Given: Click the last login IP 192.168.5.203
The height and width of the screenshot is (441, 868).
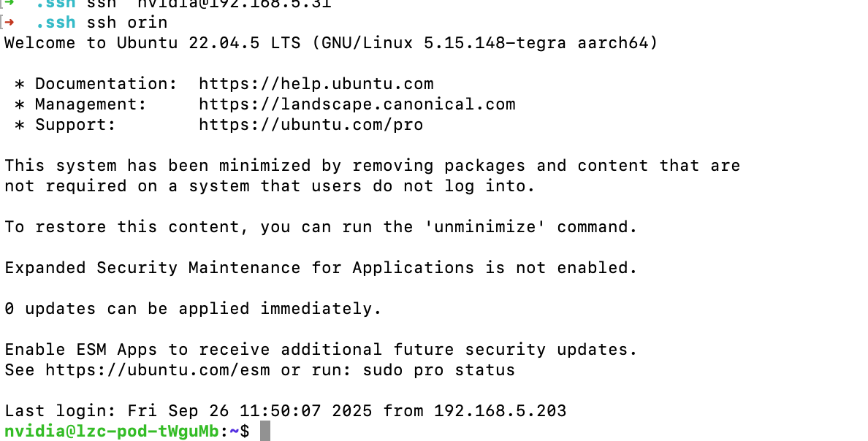Looking at the screenshot, I should pyautogui.click(x=500, y=411).
